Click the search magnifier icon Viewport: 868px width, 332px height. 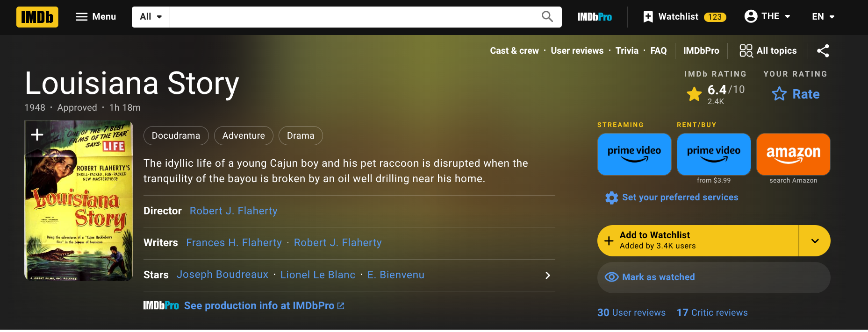(x=547, y=17)
